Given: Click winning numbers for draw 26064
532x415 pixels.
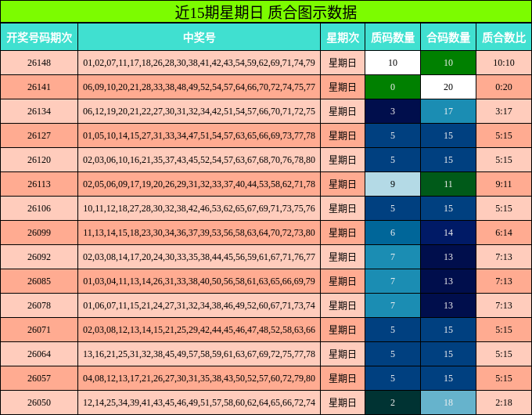Looking at the screenshot, I should (x=199, y=354).
